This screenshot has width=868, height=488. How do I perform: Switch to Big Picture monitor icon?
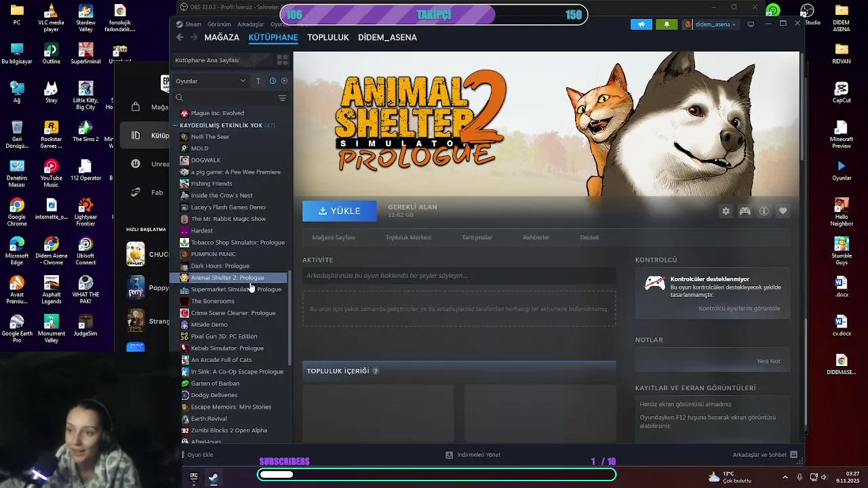[x=751, y=24]
